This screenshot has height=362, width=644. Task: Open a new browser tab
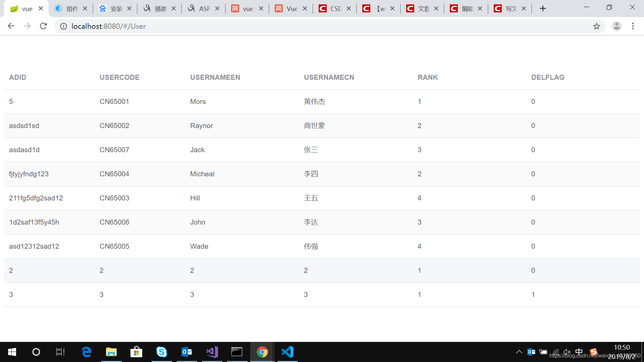point(543,8)
